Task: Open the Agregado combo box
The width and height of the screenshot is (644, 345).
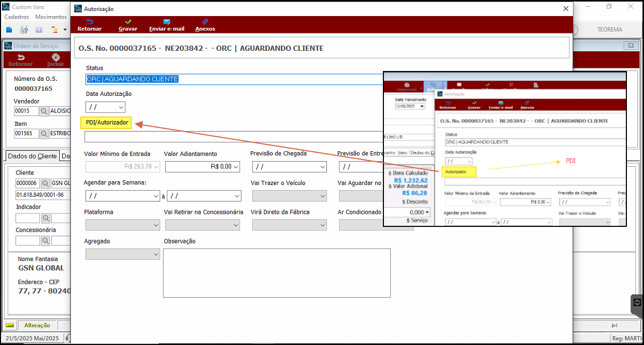Action: [x=156, y=254]
